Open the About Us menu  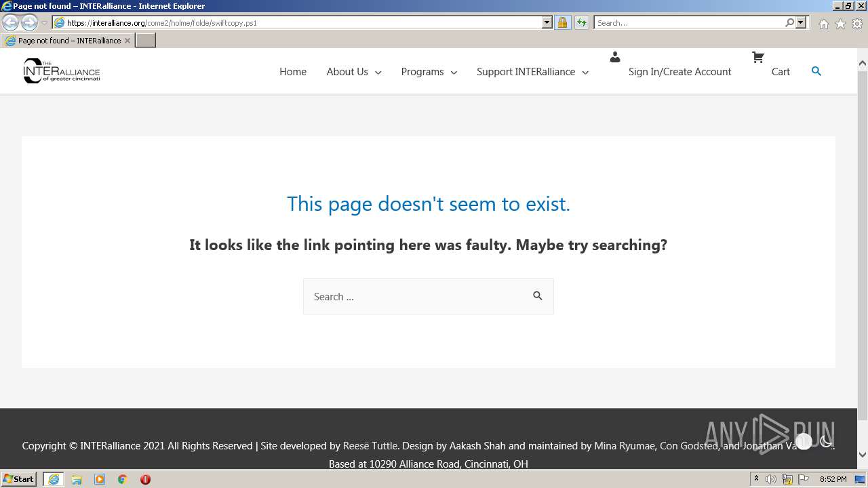[x=347, y=71]
